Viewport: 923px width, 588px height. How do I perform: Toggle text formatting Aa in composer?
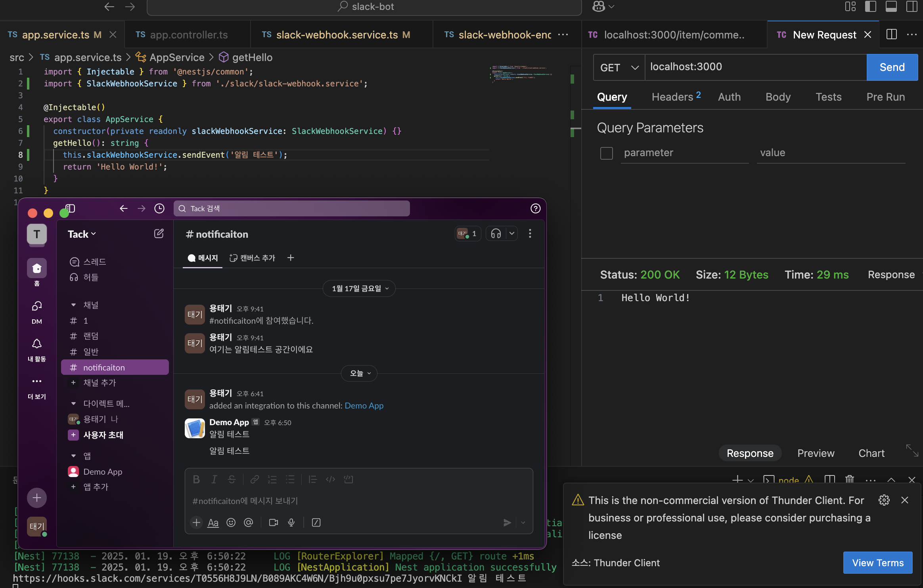pyautogui.click(x=213, y=523)
